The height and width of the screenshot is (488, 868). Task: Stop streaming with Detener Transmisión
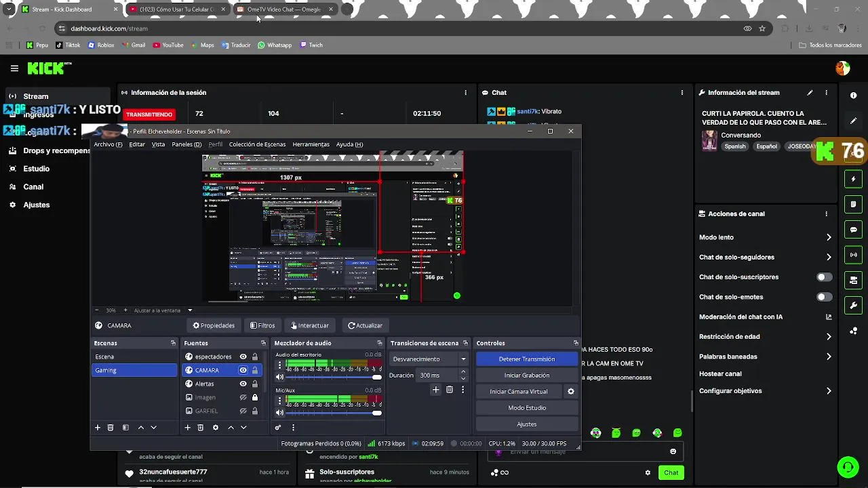[x=527, y=359]
